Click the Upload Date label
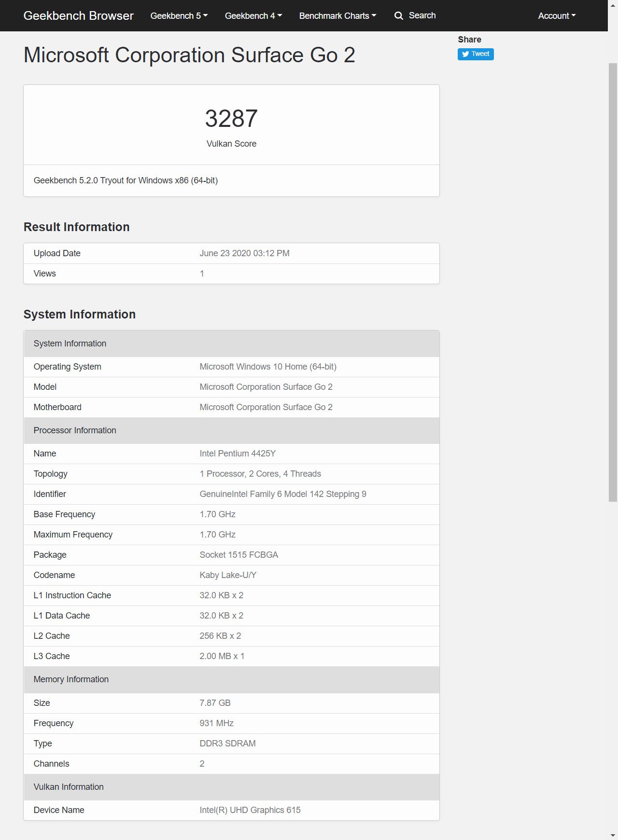 57,253
